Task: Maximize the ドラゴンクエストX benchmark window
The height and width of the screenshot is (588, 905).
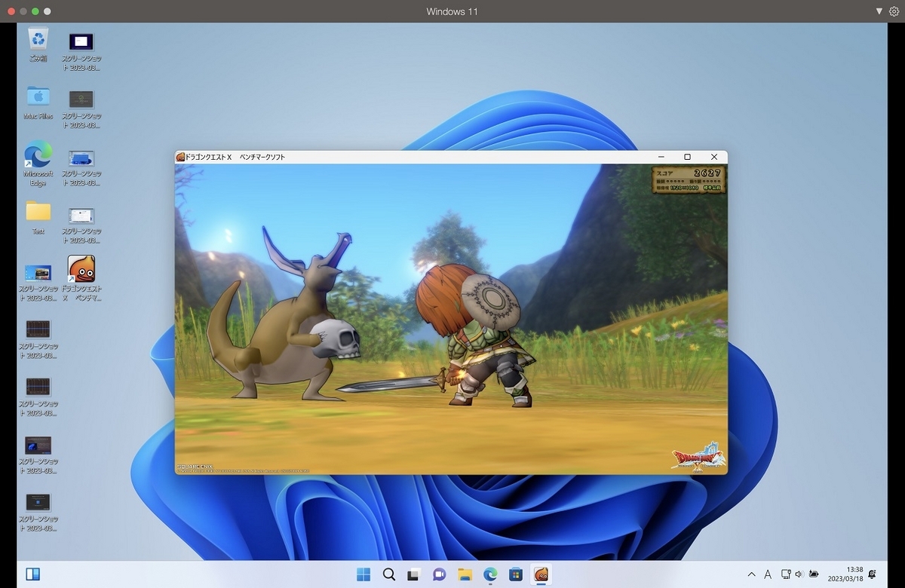Action: coord(687,157)
